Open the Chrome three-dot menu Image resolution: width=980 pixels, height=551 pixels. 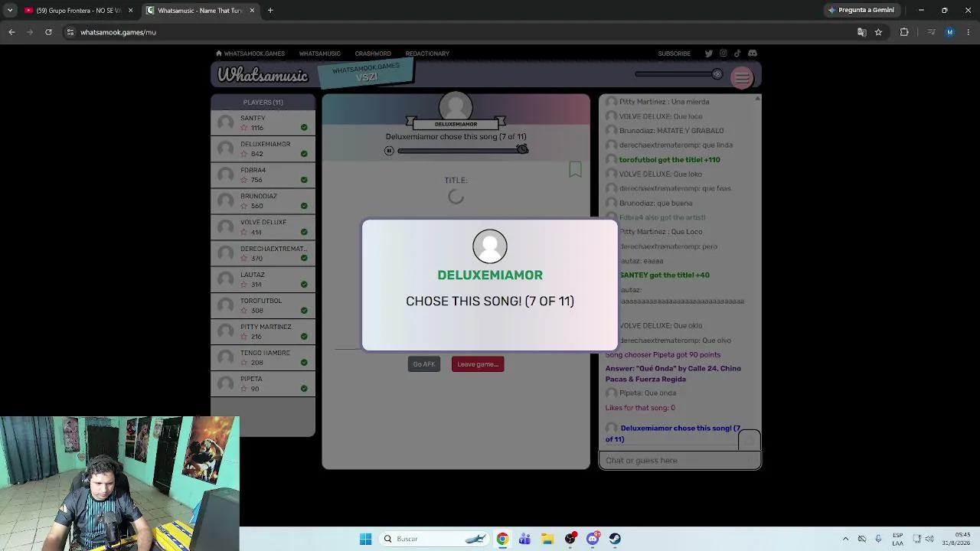(969, 32)
